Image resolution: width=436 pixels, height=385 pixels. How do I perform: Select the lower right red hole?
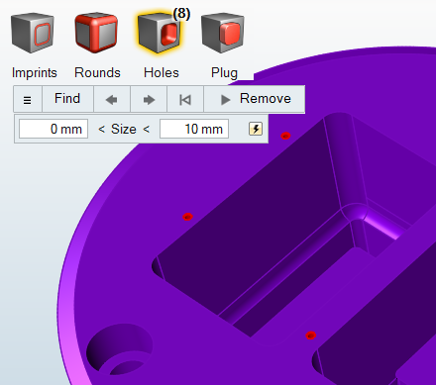(x=311, y=335)
